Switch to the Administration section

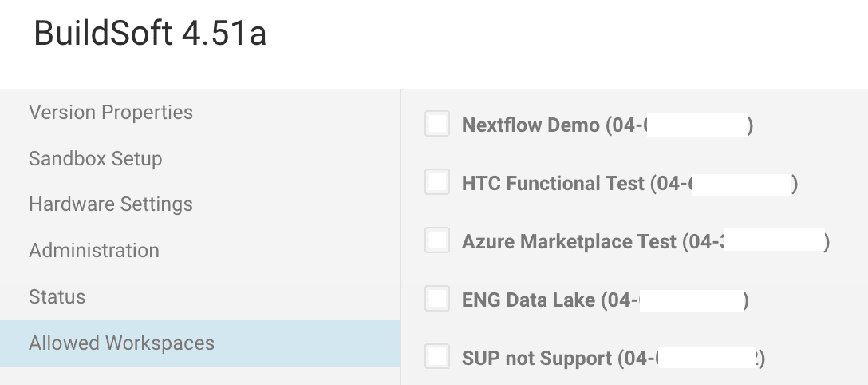tap(94, 251)
